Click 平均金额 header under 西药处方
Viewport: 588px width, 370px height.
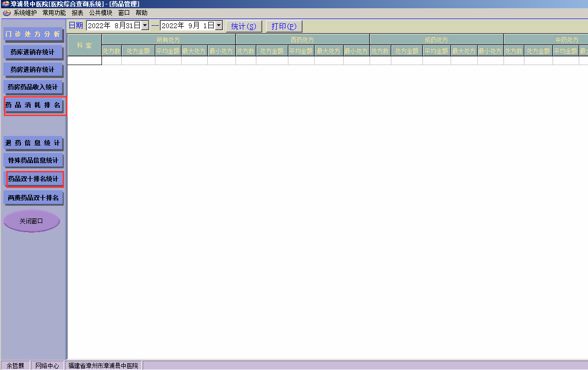click(301, 50)
